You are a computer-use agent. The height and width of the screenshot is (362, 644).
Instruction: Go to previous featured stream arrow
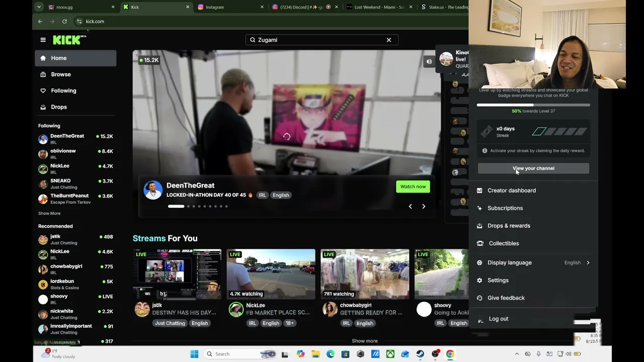point(410,206)
